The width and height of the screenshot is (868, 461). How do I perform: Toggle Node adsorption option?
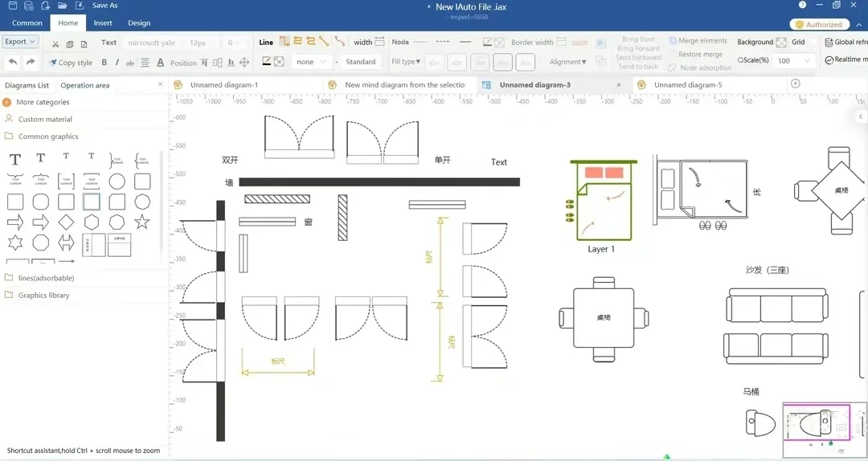(x=699, y=67)
